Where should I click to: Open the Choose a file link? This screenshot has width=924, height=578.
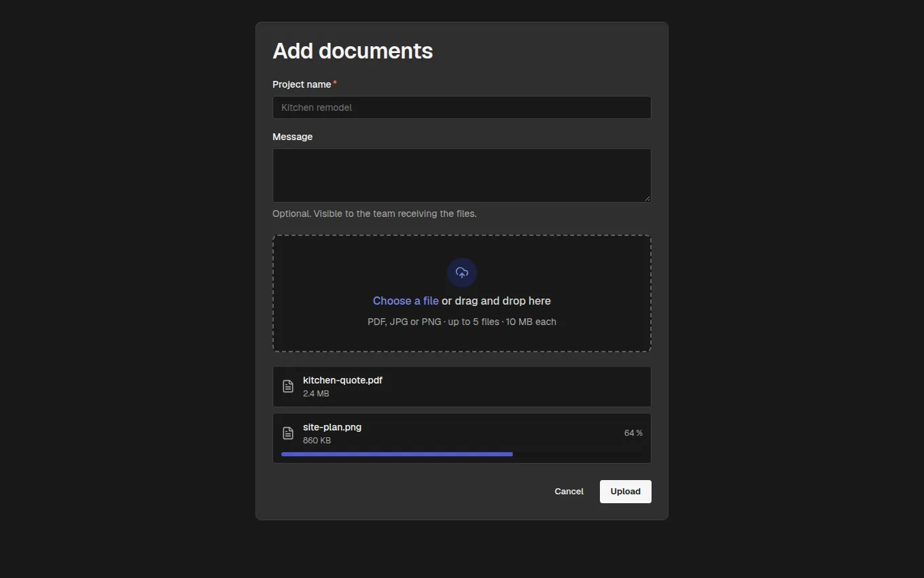[x=406, y=301]
